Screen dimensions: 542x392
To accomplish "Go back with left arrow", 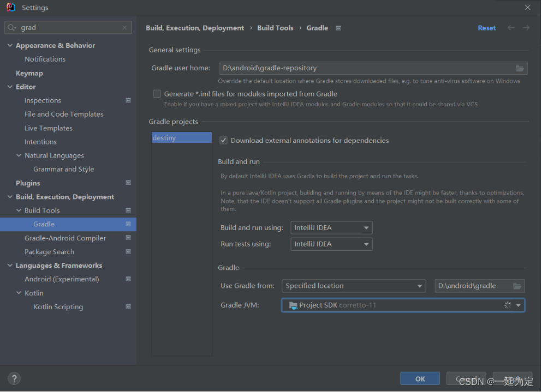I will coord(511,28).
